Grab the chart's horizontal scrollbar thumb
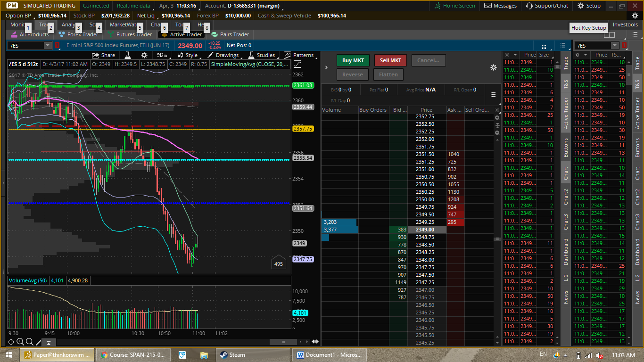Image resolution: width=644 pixels, height=362 pixels. [x=283, y=342]
